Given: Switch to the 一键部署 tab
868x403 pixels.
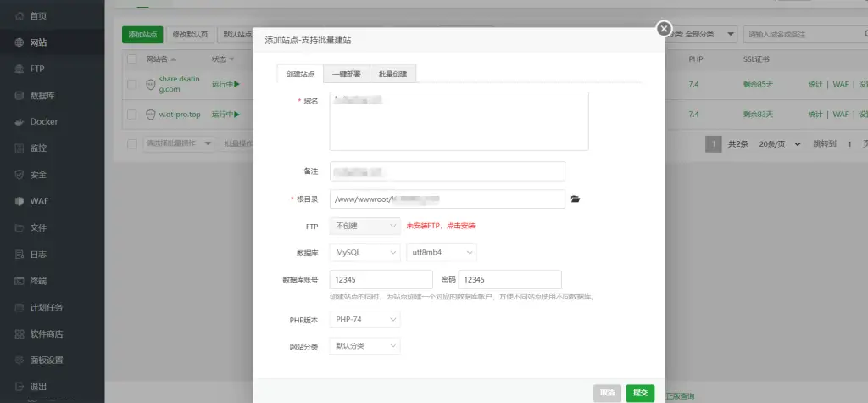Looking at the screenshot, I should [x=346, y=74].
